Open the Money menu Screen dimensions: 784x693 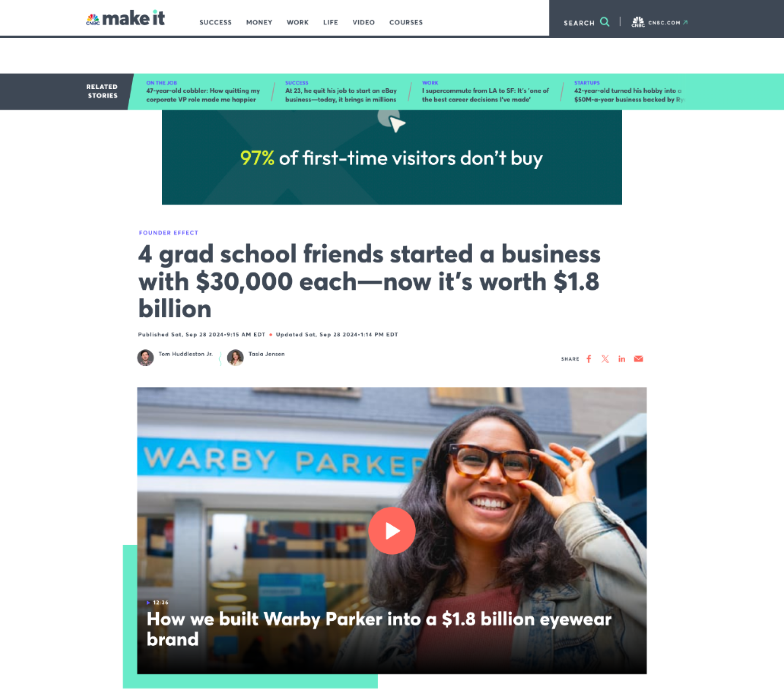tap(259, 22)
